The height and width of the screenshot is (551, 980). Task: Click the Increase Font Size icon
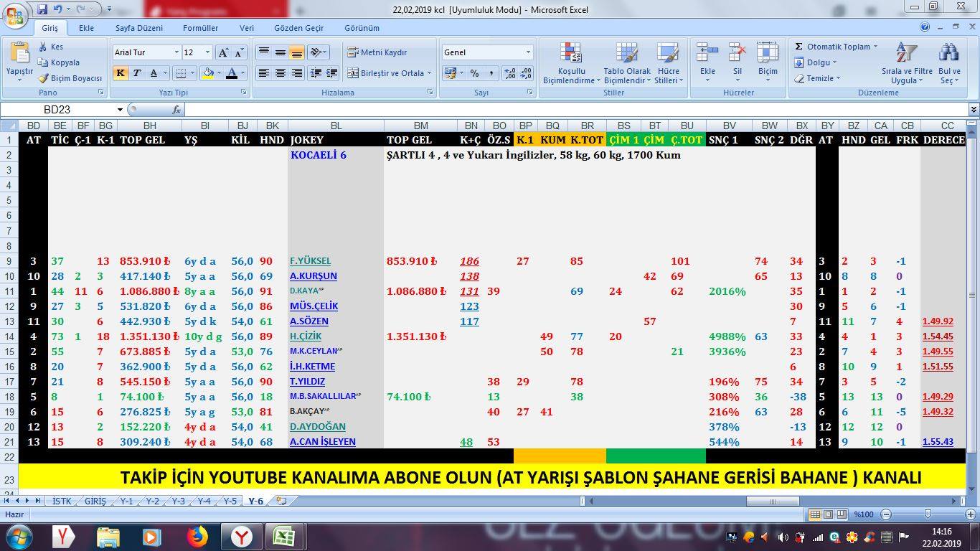(x=224, y=52)
